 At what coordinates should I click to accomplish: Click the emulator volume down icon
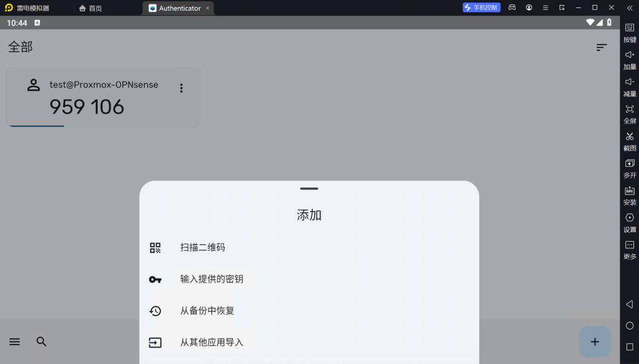point(630,82)
